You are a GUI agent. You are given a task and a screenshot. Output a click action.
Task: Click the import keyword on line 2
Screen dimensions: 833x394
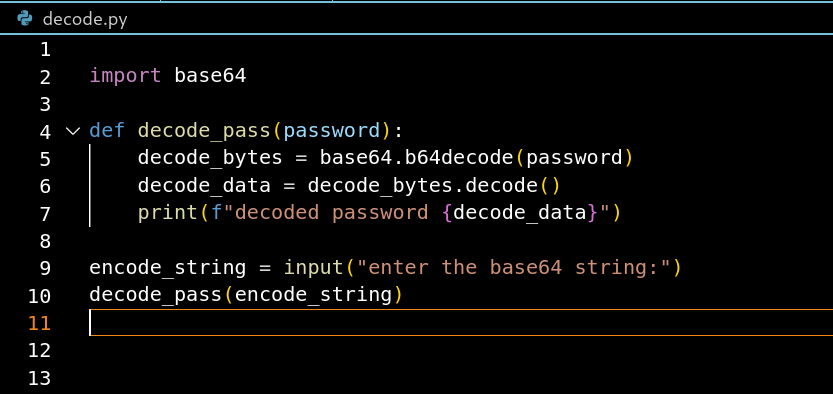(x=125, y=76)
